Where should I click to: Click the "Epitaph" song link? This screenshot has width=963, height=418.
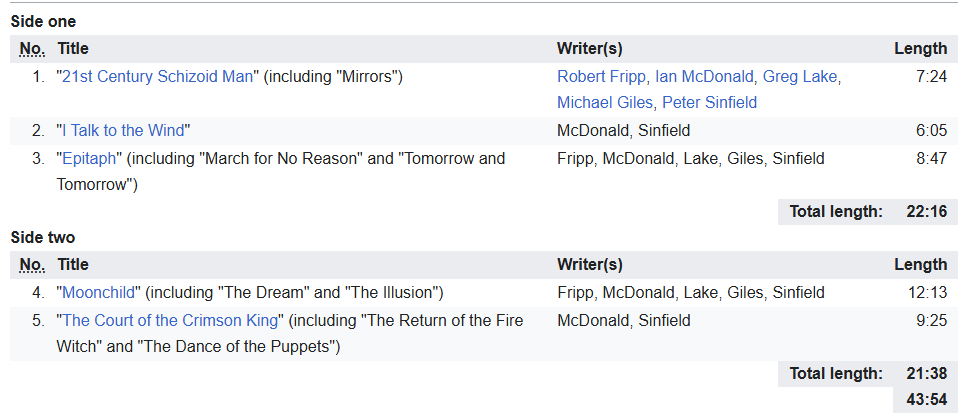click(x=89, y=158)
